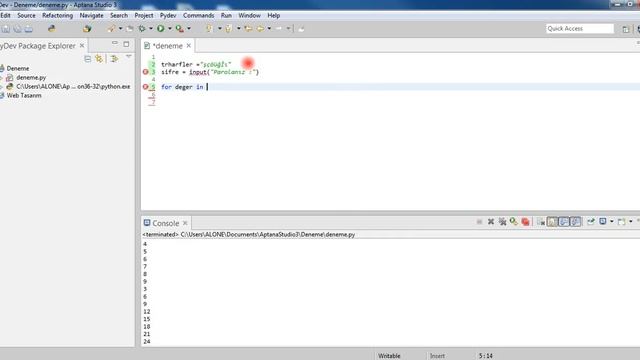Click in the Quick Access search field
The width and height of the screenshot is (640, 360).
pos(580,29)
